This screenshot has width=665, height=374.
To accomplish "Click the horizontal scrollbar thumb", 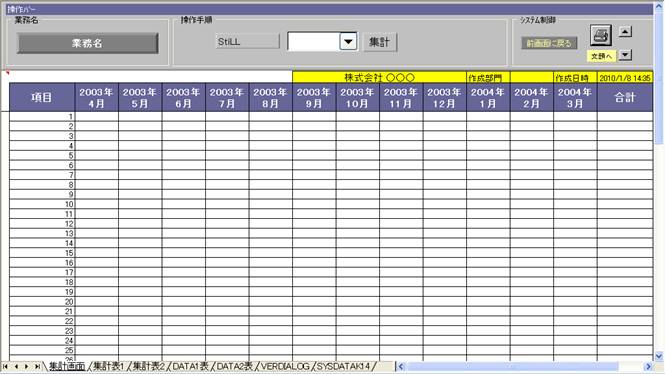I will pos(513,366).
